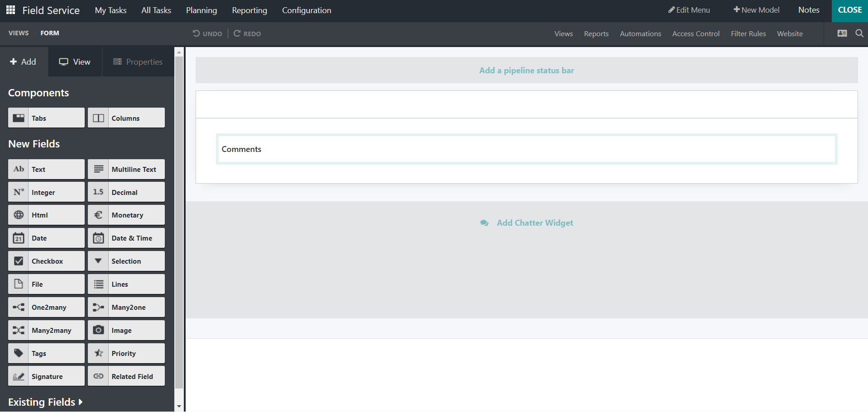Image resolution: width=868 pixels, height=412 pixels.
Task: Select the Decimal new field
Action: point(126,192)
